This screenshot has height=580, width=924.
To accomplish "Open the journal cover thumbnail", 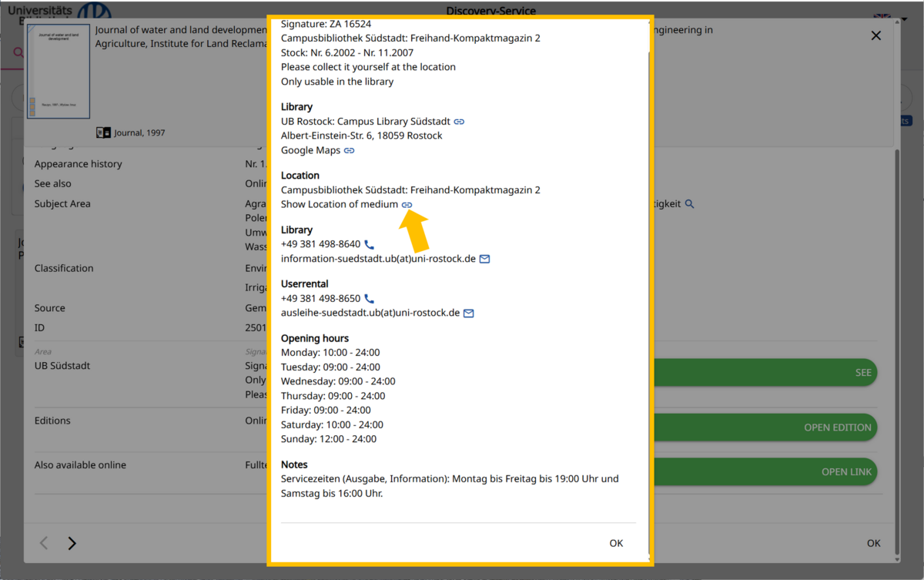I will pyautogui.click(x=59, y=71).
